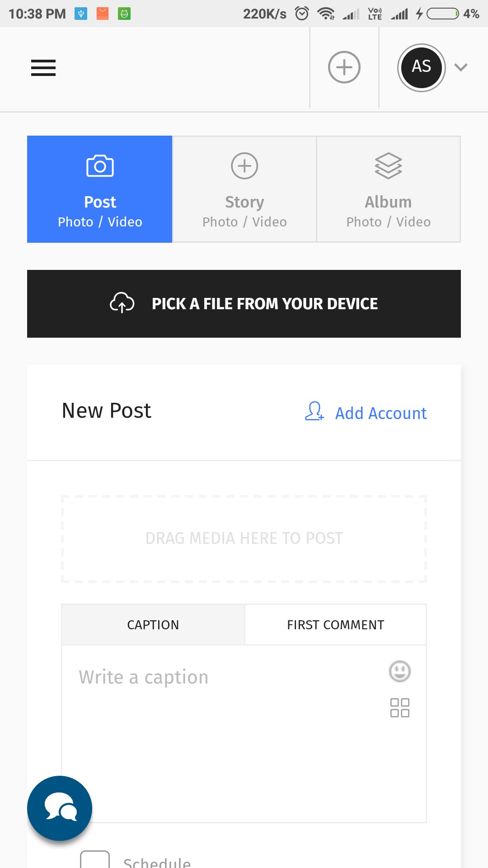This screenshot has height=868, width=488.
Task: Tap the circled plus icon in header
Action: coord(344,67)
